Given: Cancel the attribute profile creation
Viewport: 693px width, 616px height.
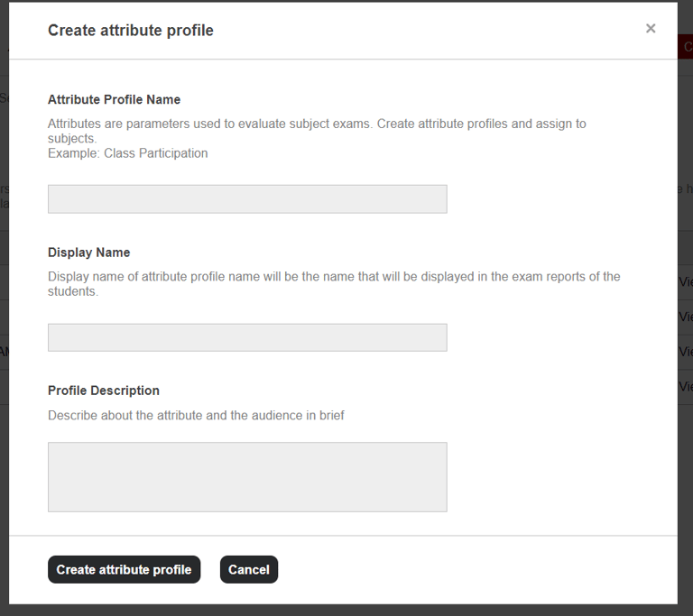Looking at the screenshot, I should (x=249, y=570).
